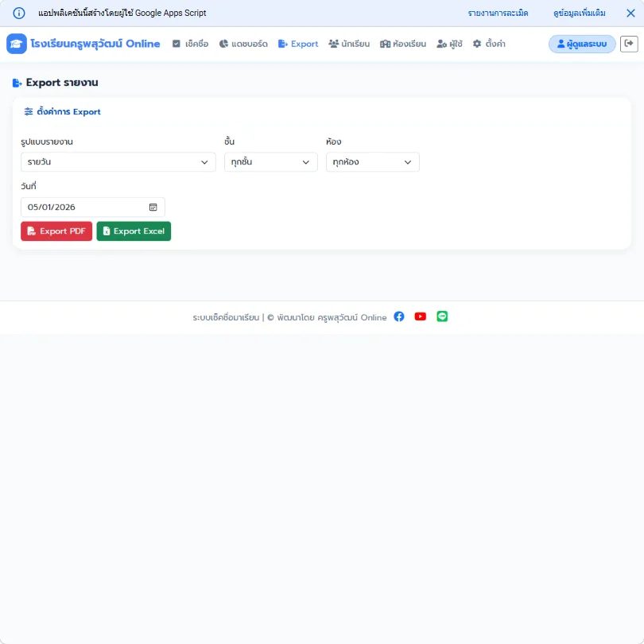Click the green Export Excel button
Image resolution: width=644 pixels, height=644 pixels.
tap(134, 231)
